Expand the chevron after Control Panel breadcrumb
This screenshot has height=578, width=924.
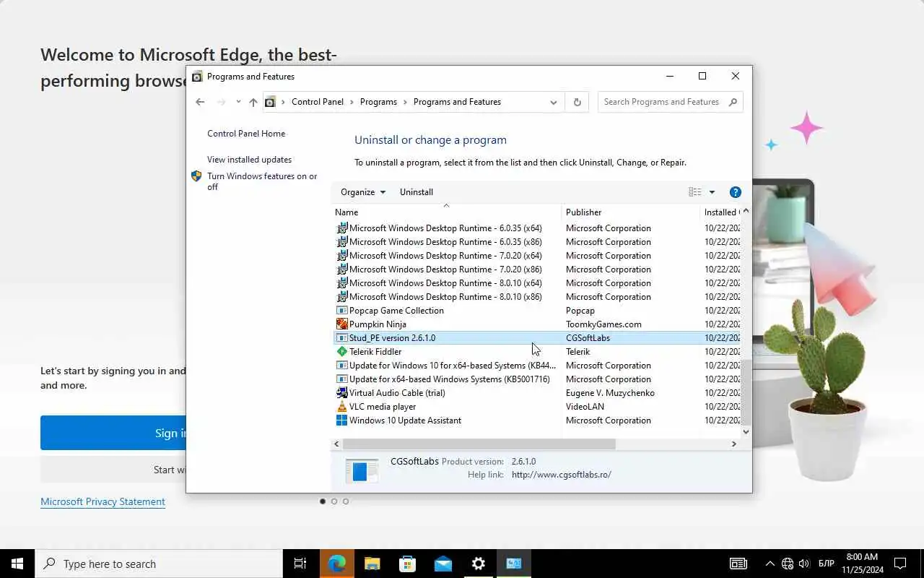click(352, 102)
